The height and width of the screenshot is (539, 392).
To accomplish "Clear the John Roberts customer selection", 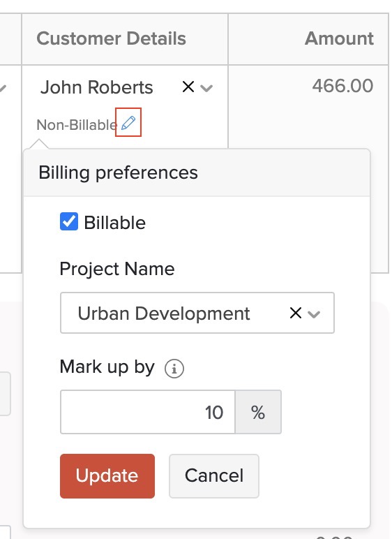I will (188, 87).
